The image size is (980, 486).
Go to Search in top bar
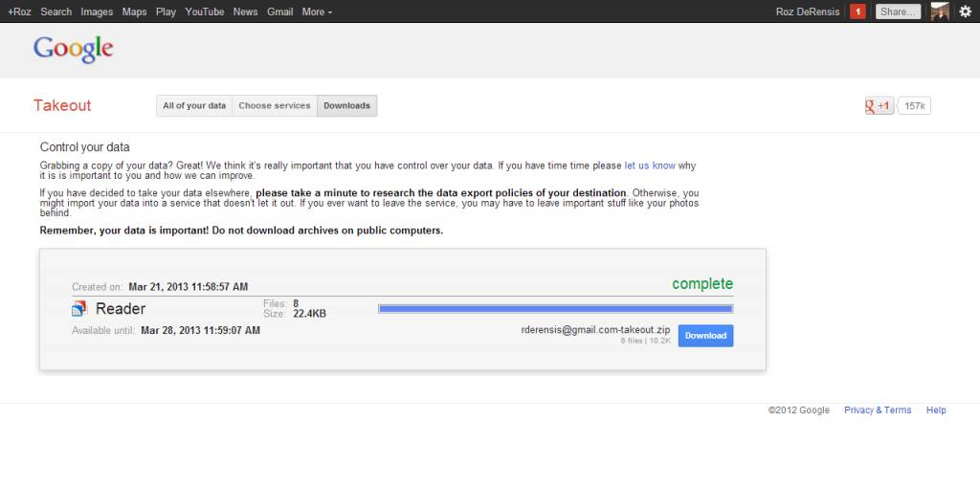[56, 11]
